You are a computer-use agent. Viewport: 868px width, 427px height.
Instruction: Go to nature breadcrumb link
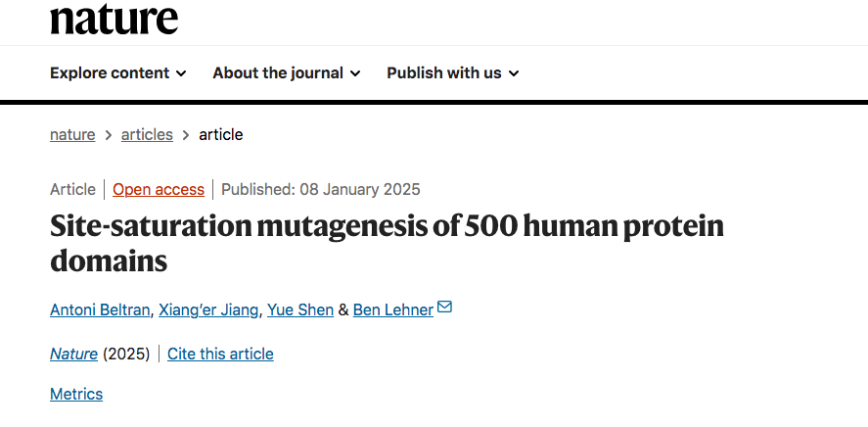point(72,134)
